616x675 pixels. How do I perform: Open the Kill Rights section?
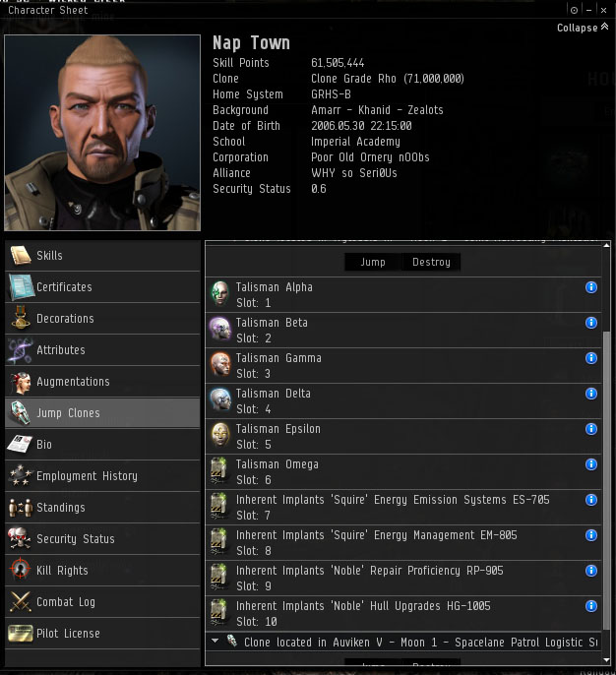(102, 571)
